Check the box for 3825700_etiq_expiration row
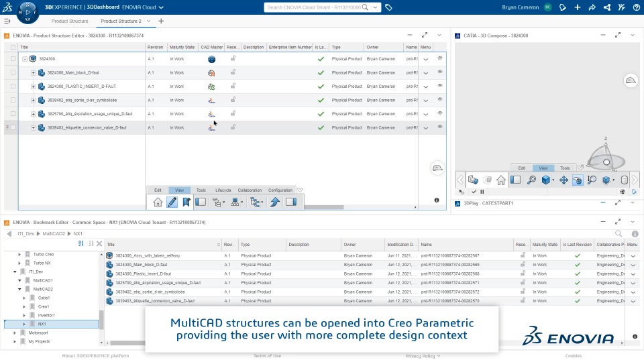Image resolution: width=644 pixels, height=362 pixels. click(x=13, y=114)
